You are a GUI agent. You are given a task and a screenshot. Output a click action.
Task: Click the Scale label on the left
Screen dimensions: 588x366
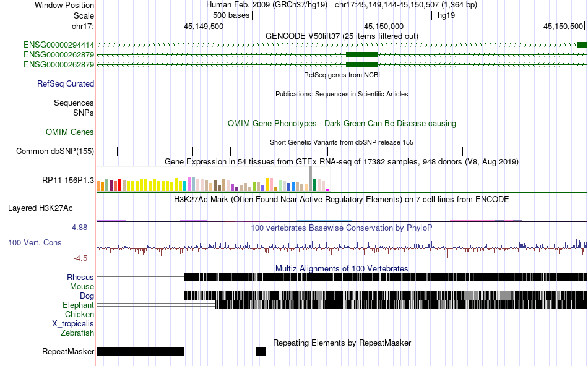click(x=84, y=15)
